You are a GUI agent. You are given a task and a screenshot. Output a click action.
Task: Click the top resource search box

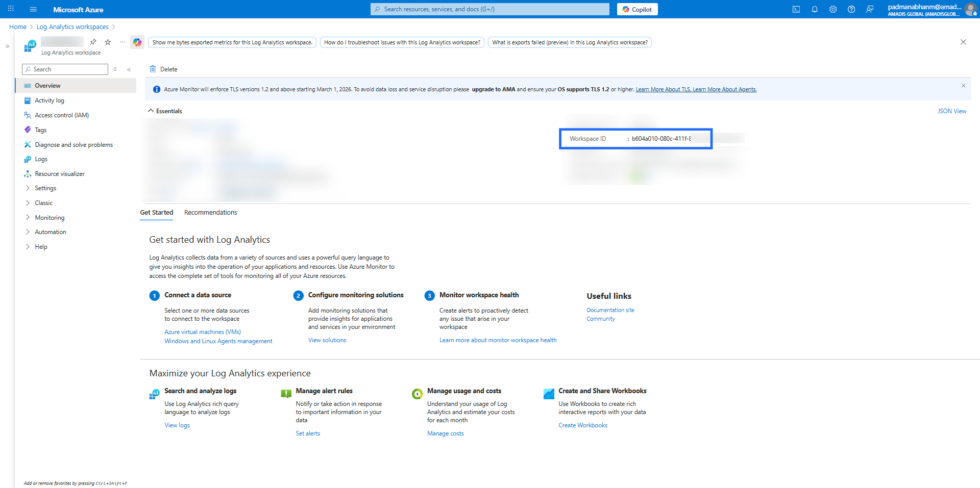(490, 9)
